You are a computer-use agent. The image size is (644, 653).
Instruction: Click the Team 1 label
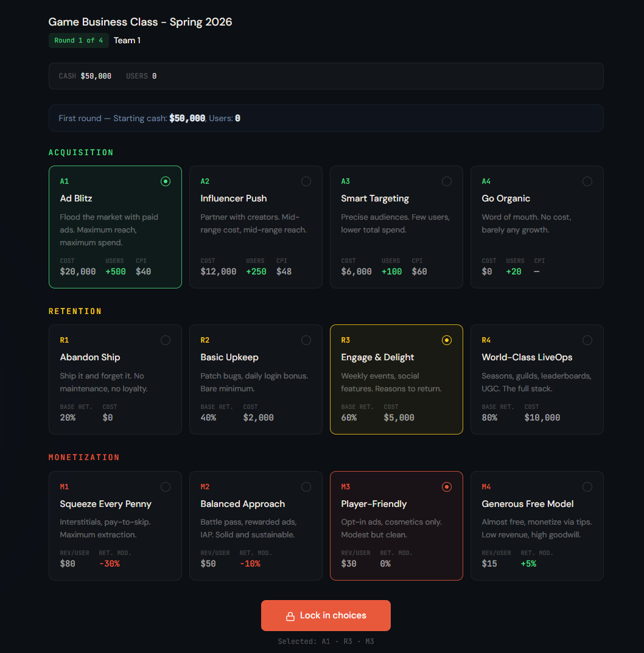(127, 40)
